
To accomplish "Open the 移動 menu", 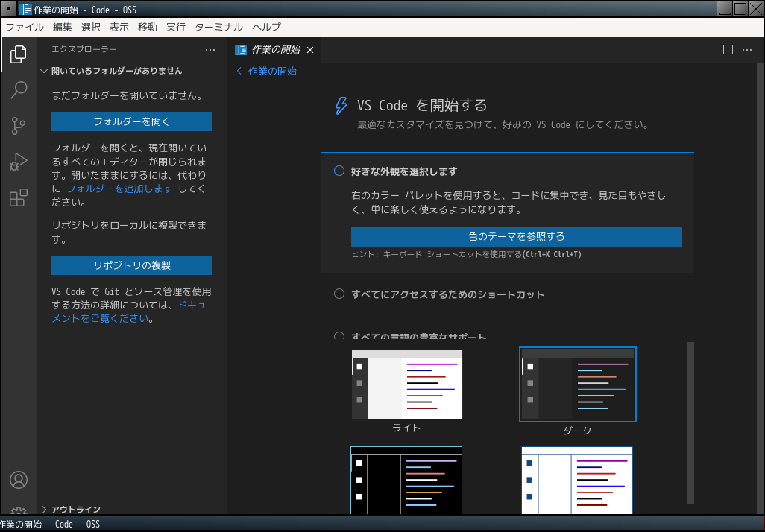I will pyautogui.click(x=148, y=27).
